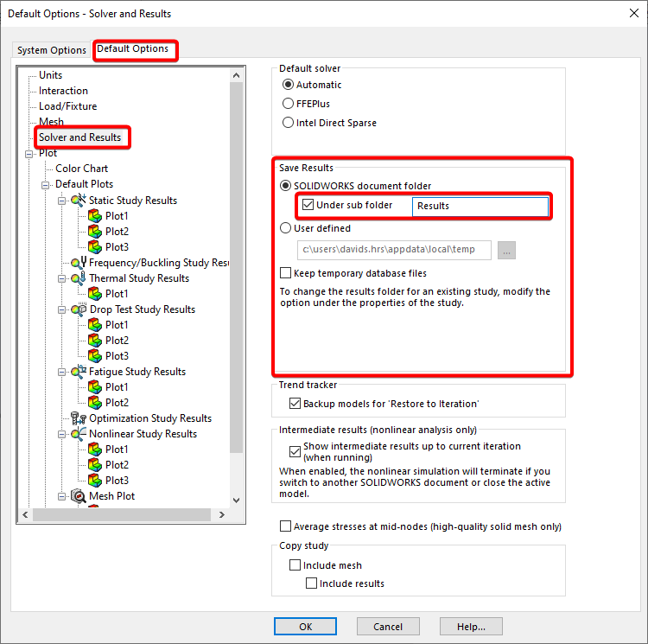Click tree horizontal scroll right arrow
648x644 pixels.
(x=222, y=514)
